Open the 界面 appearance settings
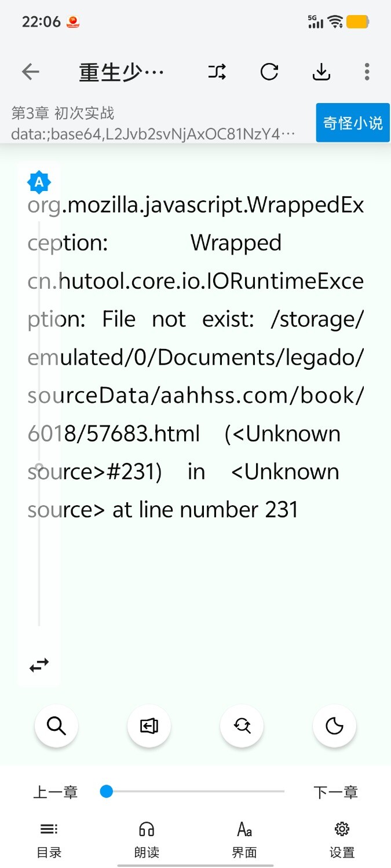The width and height of the screenshot is (391, 868). click(244, 840)
